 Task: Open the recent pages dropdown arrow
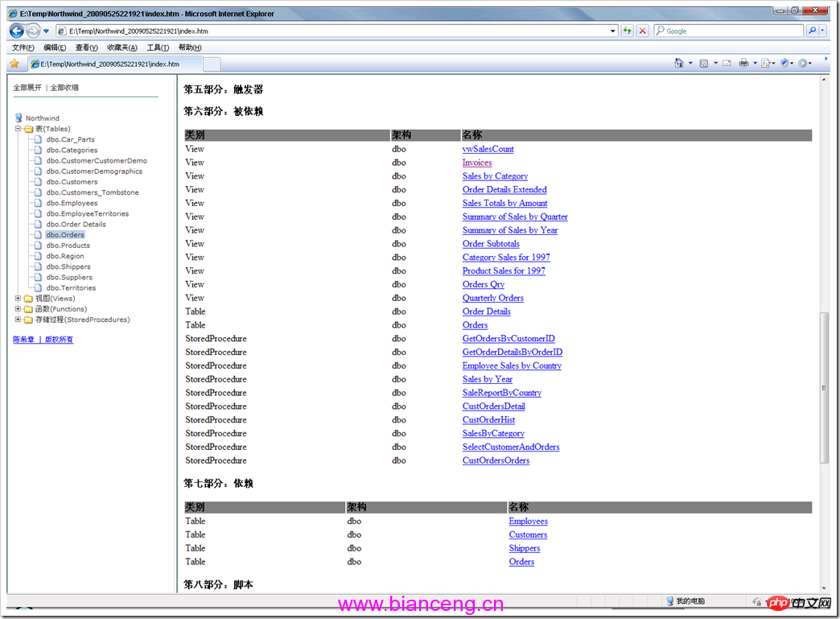click(x=46, y=31)
